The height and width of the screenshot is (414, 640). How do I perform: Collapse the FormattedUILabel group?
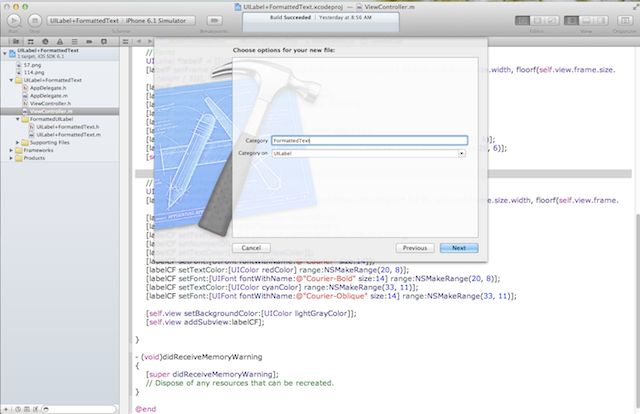tap(18, 119)
